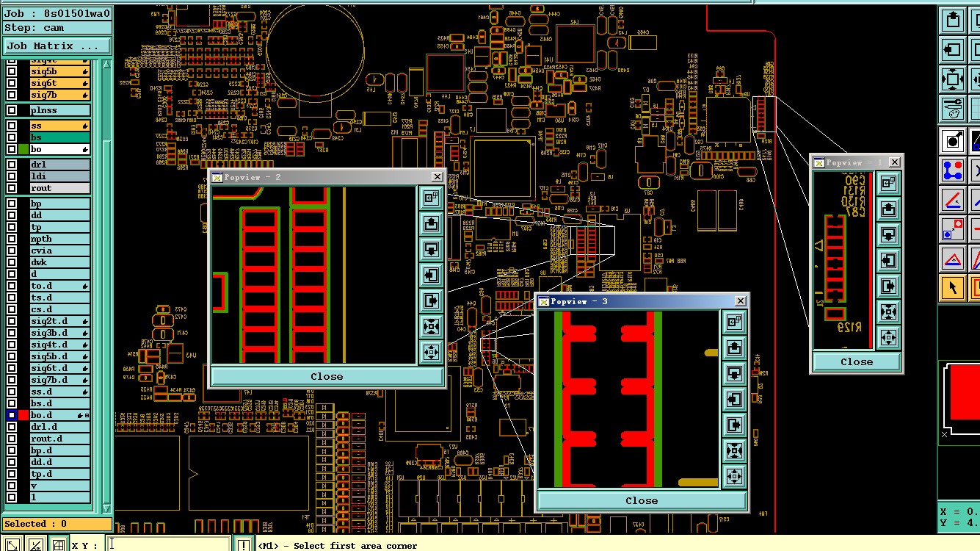Image resolution: width=980 pixels, height=551 pixels.
Task: Click the pan up icon in Popview 2
Action: [431, 223]
